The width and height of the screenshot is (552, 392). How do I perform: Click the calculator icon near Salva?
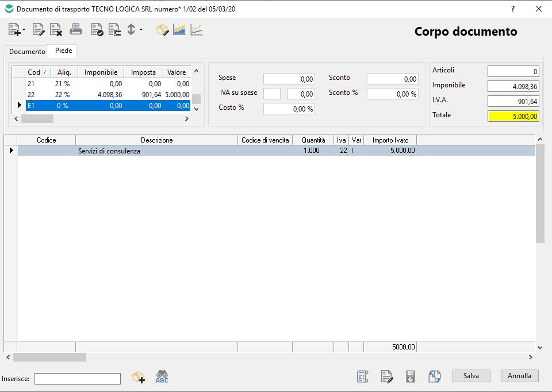pyautogui.click(x=411, y=377)
